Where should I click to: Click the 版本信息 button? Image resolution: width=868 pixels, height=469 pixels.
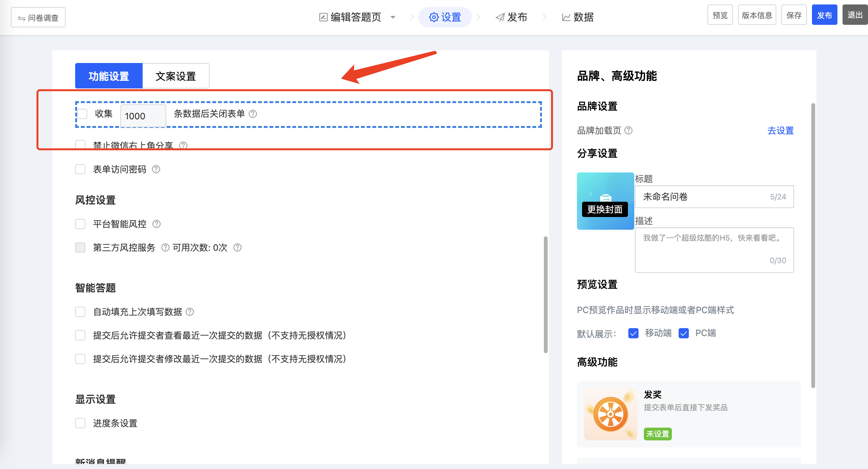click(757, 15)
